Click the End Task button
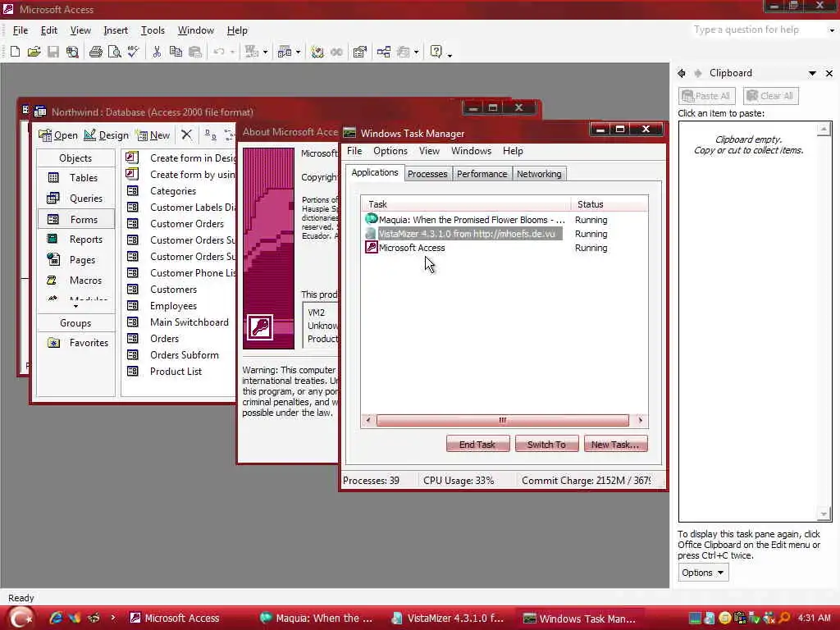The width and height of the screenshot is (840, 630). [x=477, y=444]
